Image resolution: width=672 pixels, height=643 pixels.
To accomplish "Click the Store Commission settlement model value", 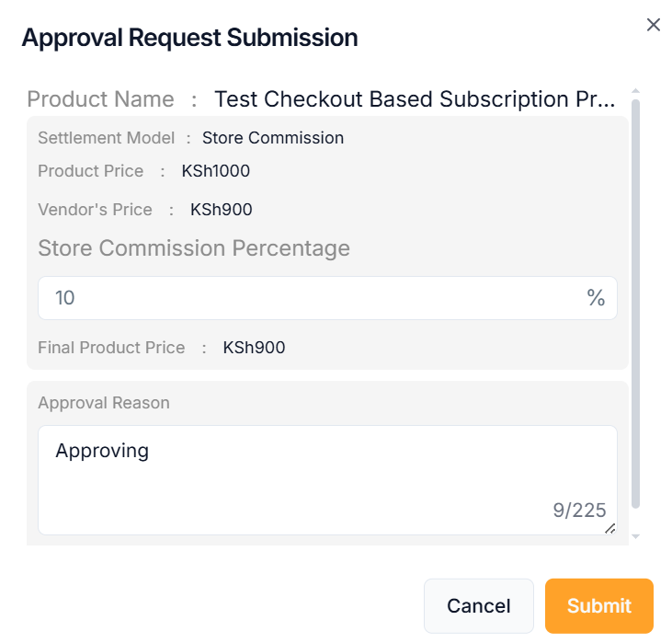I will point(273,138).
